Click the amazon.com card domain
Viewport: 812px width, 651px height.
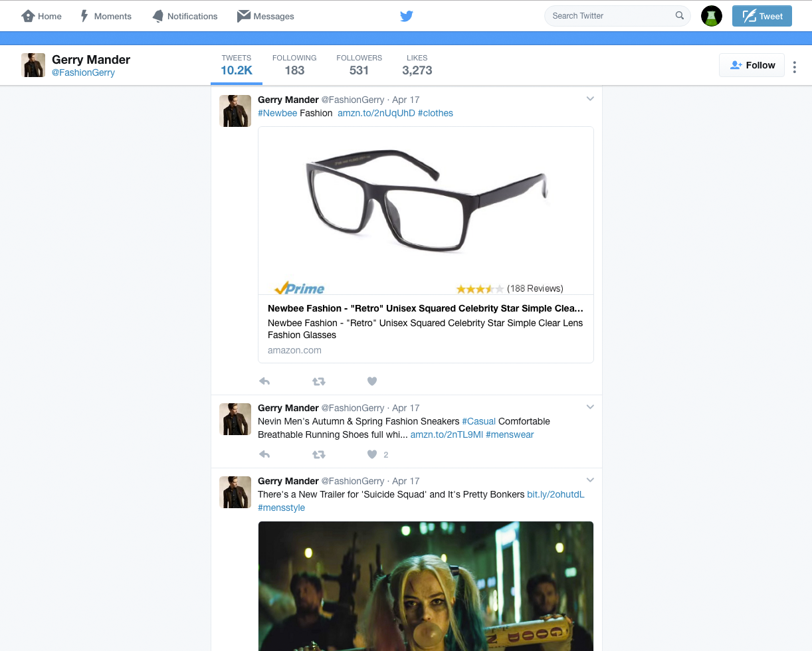tap(294, 350)
